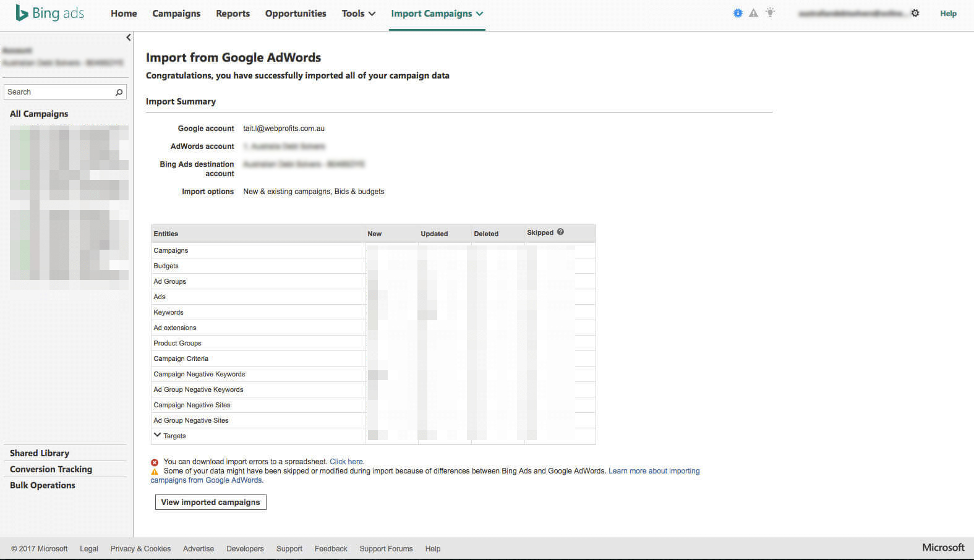The height and width of the screenshot is (560, 974).
Task: Click the Campaigns row in table
Action: click(373, 250)
